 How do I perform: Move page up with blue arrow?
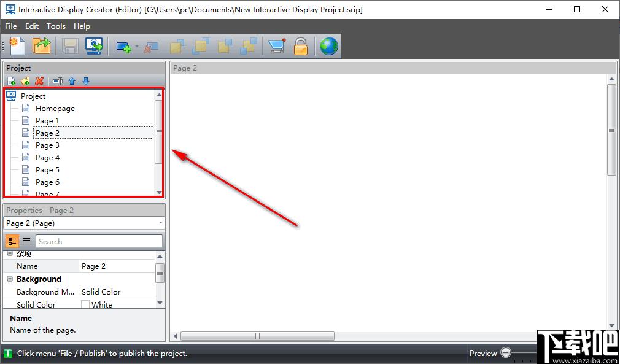coord(72,82)
